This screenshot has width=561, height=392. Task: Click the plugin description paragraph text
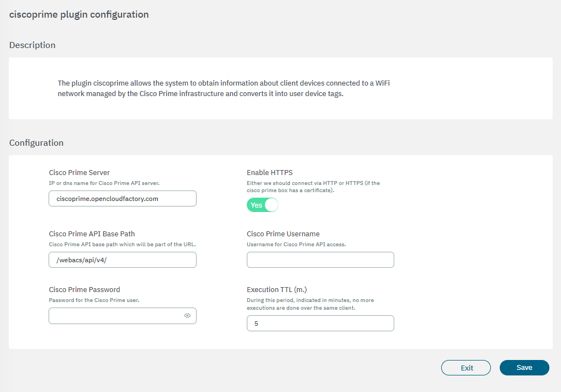(226, 88)
